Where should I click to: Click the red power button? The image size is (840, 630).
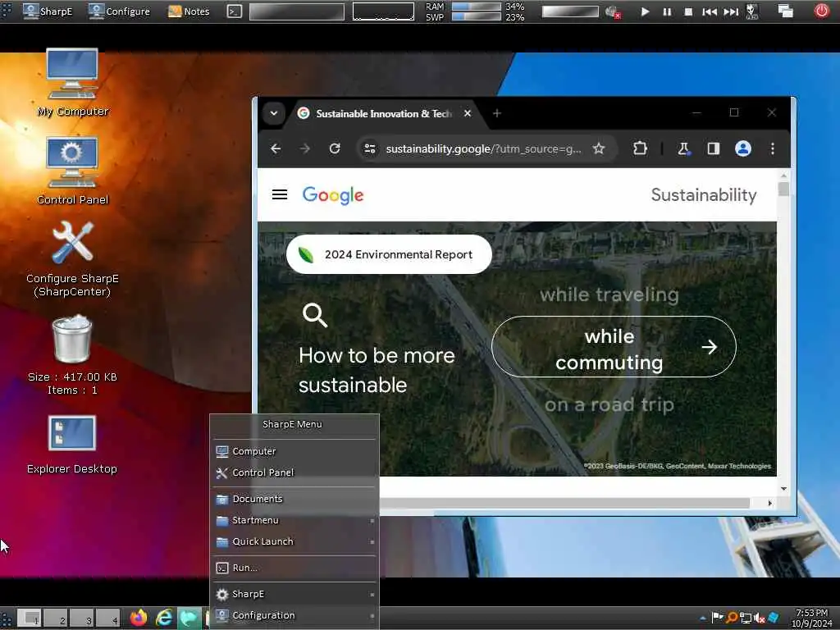coord(822,11)
